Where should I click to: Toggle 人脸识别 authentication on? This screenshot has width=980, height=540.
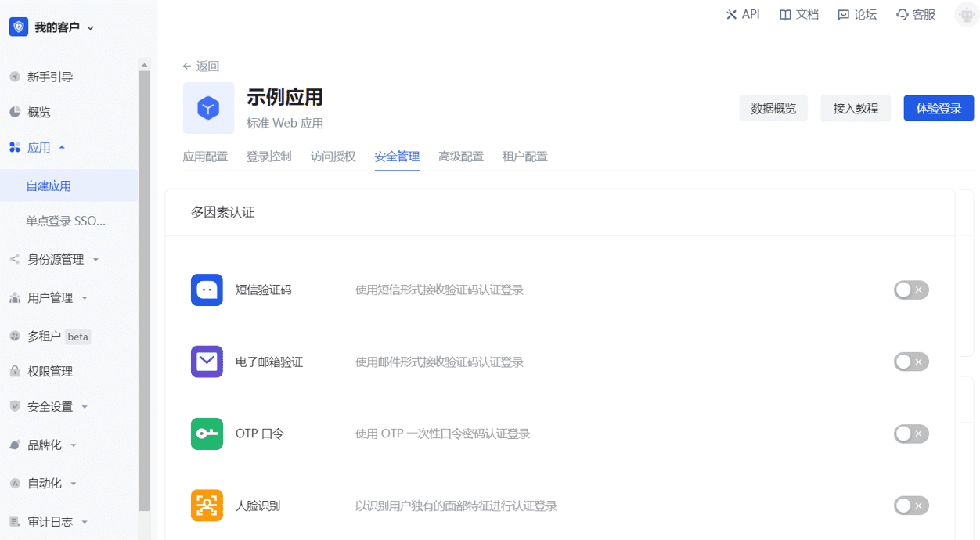tap(911, 506)
